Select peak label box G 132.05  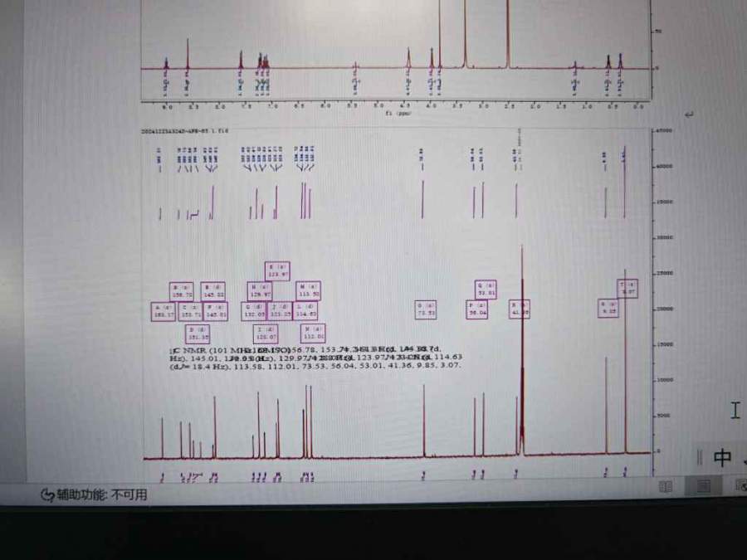point(253,311)
